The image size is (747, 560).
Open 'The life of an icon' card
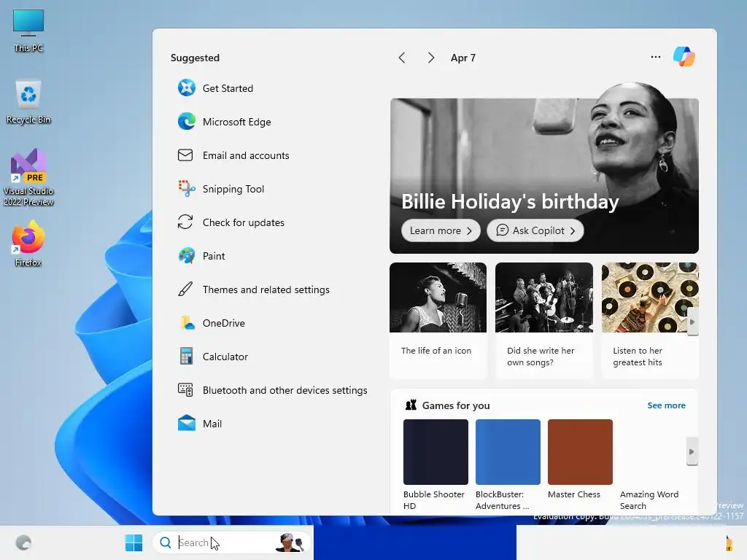click(x=438, y=320)
